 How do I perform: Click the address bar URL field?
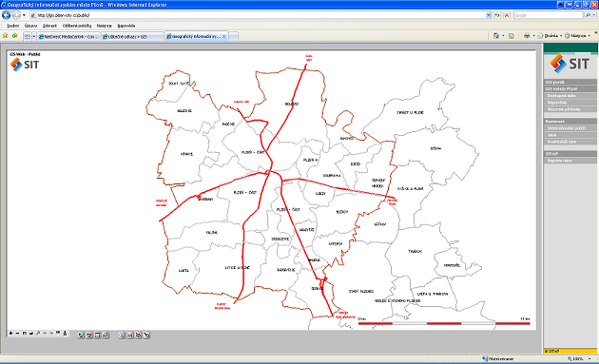pyautogui.click(x=258, y=15)
